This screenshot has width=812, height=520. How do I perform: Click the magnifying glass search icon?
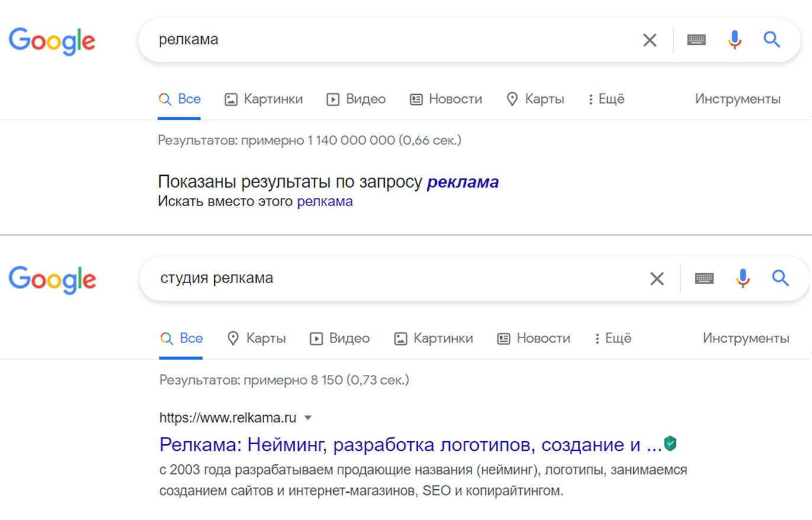pos(772,40)
